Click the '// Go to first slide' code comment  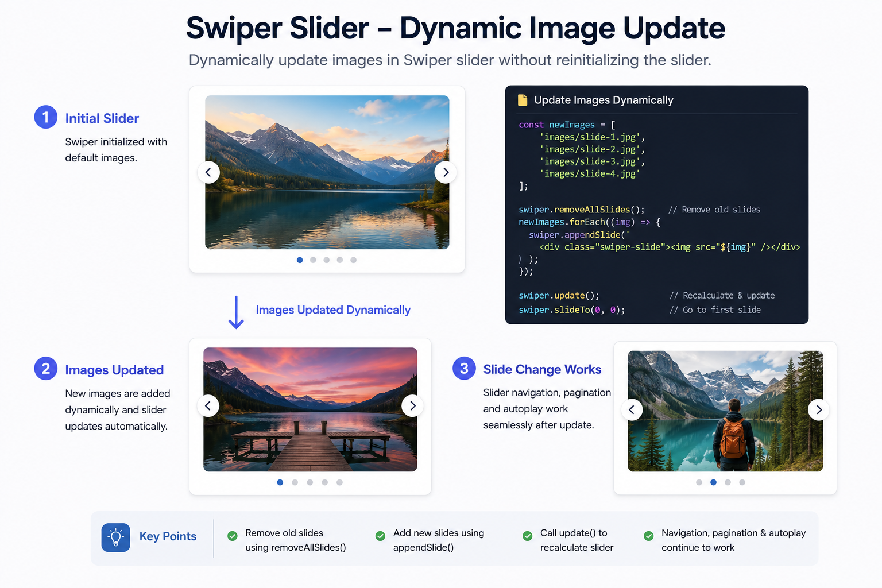tap(715, 310)
